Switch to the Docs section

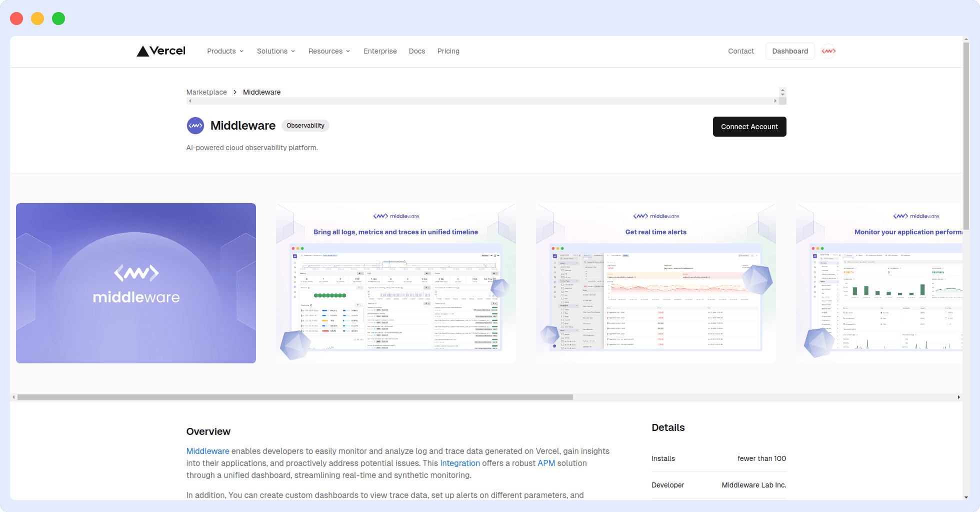tap(417, 51)
